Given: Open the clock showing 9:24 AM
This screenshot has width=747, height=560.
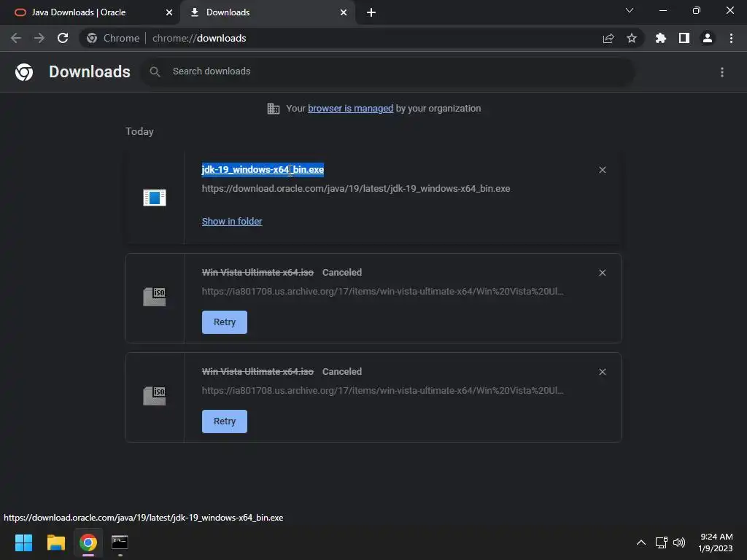Looking at the screenshot, I should point(715,542).
